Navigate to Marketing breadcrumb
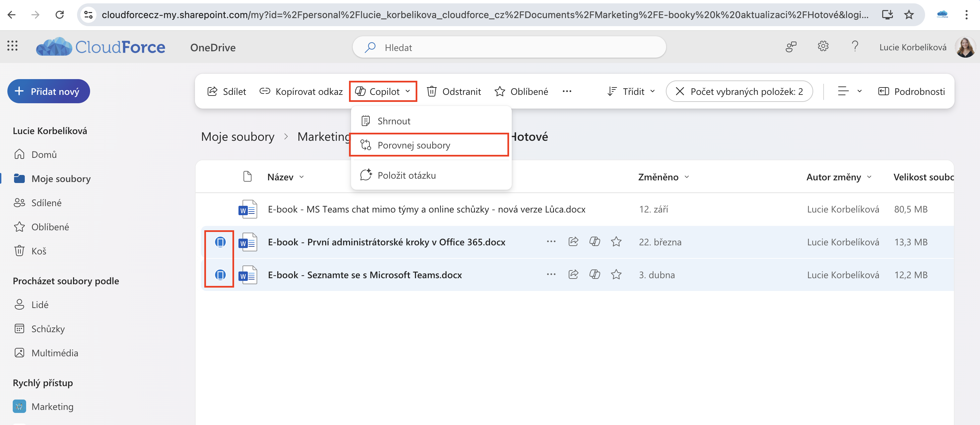Viewport: 980px width, 425px height. point(323,137)
